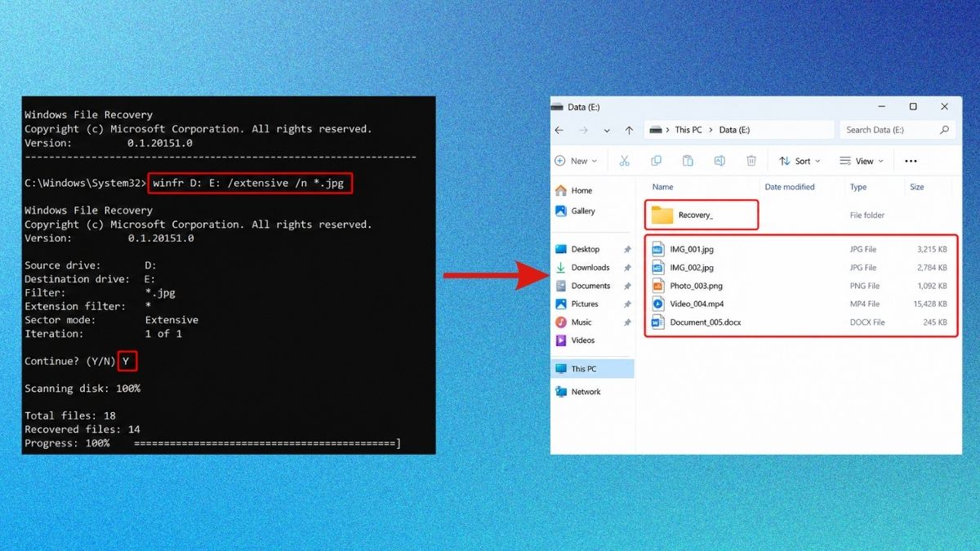This screenshot has height=551, width=980.
Task: Open the View dropdown menu
Action: (862, 161)
